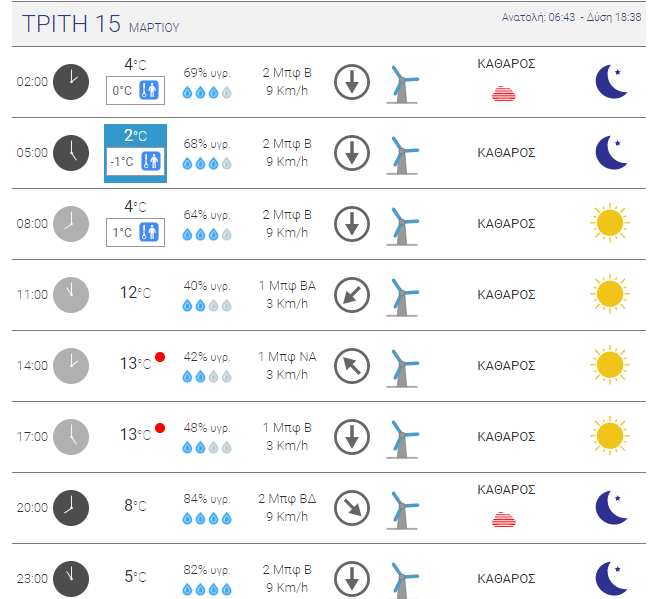Click the ΚΑΘΑΡΟΣ label at 11:00
This screenshot has width=661, height=599.
pos(506,294)
